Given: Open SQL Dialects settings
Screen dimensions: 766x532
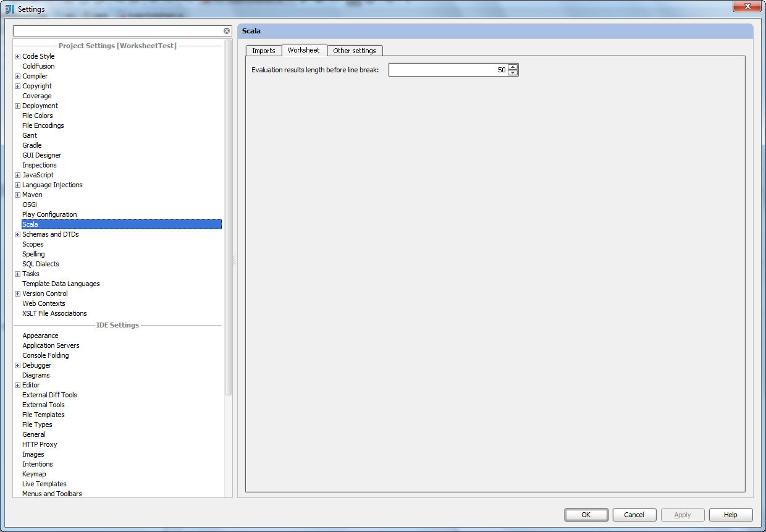Looking at the screenshot, I should (41, 264).
